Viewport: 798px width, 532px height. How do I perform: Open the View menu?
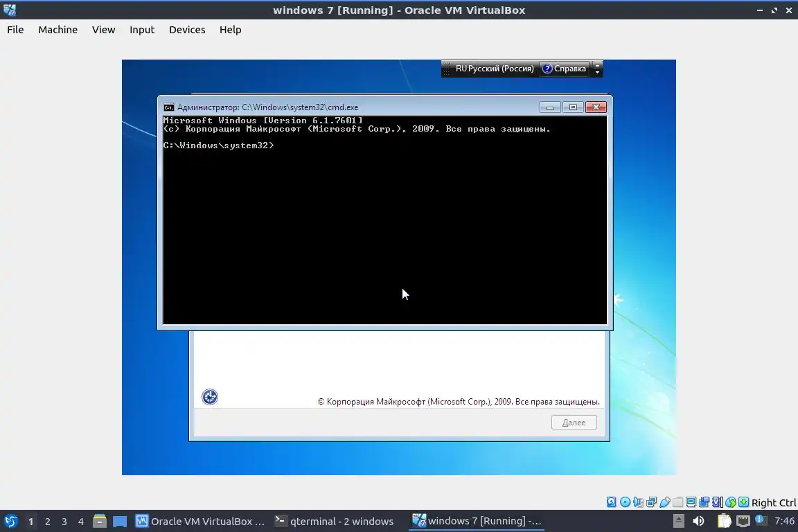click(x=103, y=30)
